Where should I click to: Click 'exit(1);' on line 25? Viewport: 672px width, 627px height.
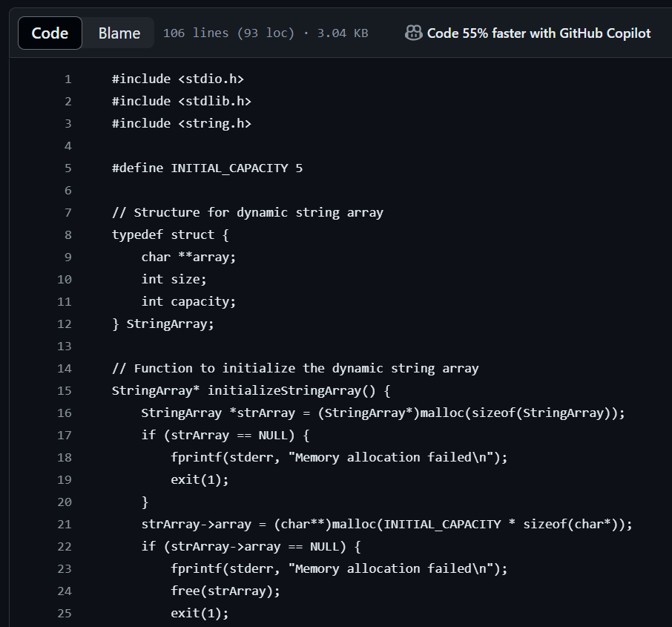click(x=200, y=614)
